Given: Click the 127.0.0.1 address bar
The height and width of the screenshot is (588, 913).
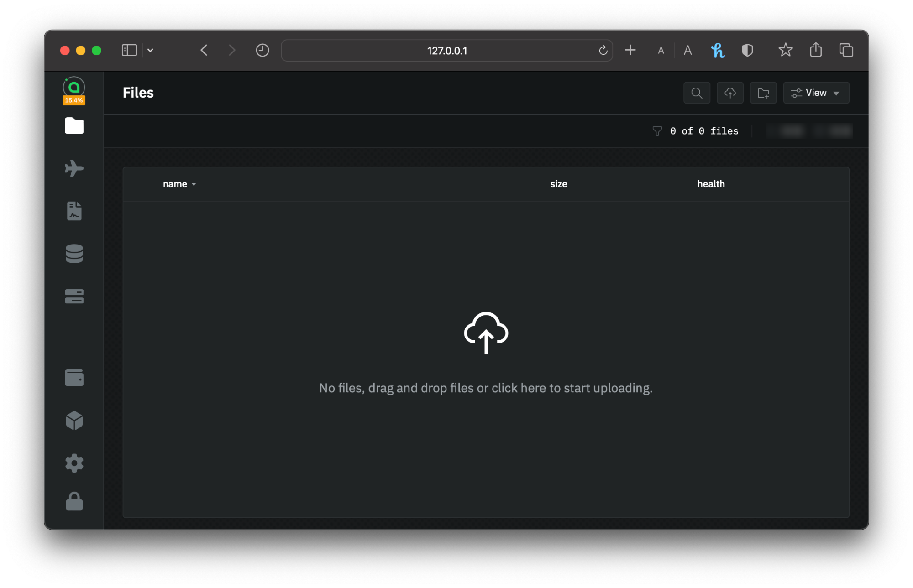Looking at the screenshot, I should tap(446, 51).
